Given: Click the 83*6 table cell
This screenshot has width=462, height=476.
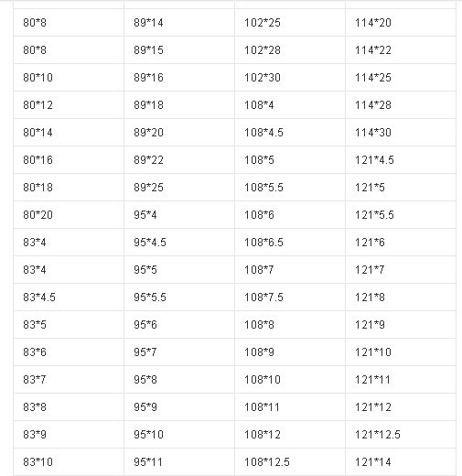Looking at the screenshot, I should pyautogui.click(x=69, y=352).
